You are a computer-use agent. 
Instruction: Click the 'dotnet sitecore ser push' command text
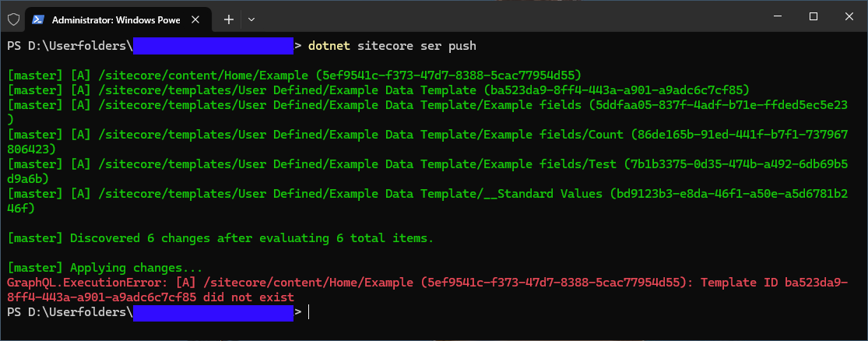(x=392, y=46)
